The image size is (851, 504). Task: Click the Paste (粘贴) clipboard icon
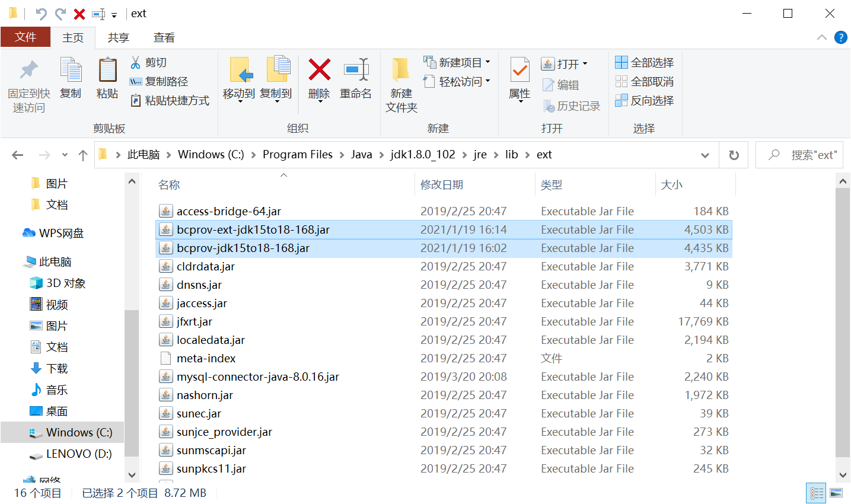tap(107, 71)
